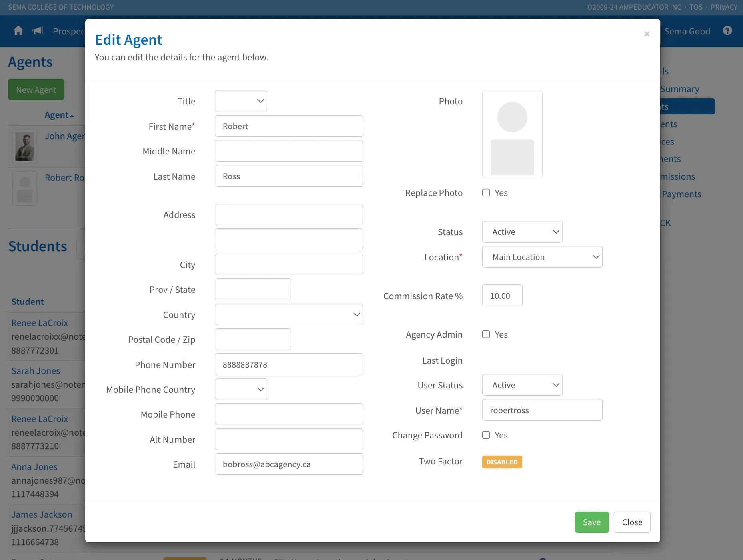Edit the User Name field
Screen dimensions: 743x560
[542, 410]
